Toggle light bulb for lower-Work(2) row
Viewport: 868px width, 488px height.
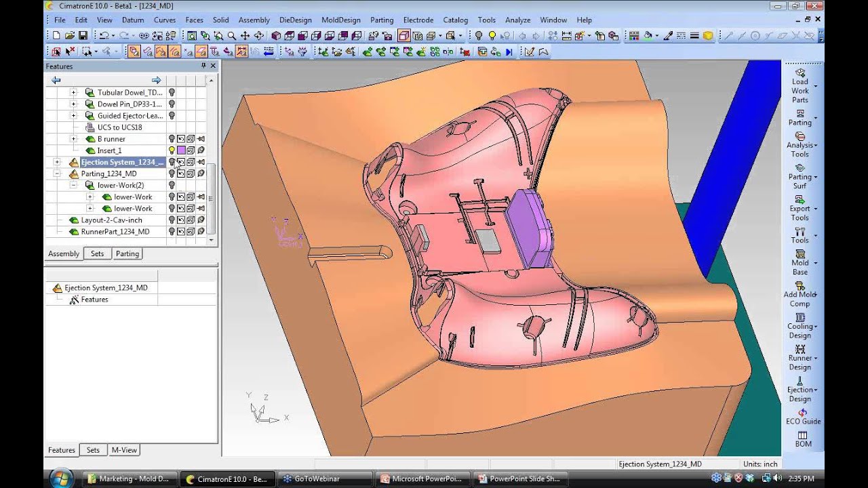[172, 185]
